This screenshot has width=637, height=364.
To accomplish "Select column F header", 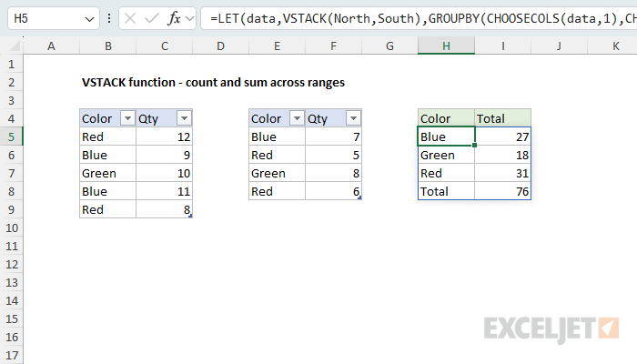I will point(334,45).
